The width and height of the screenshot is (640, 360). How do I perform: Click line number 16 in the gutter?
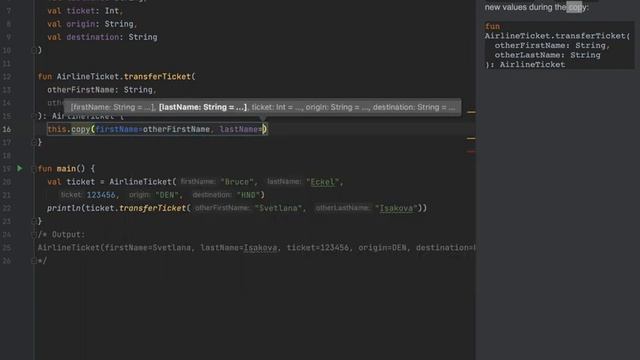tap(7, 129)
